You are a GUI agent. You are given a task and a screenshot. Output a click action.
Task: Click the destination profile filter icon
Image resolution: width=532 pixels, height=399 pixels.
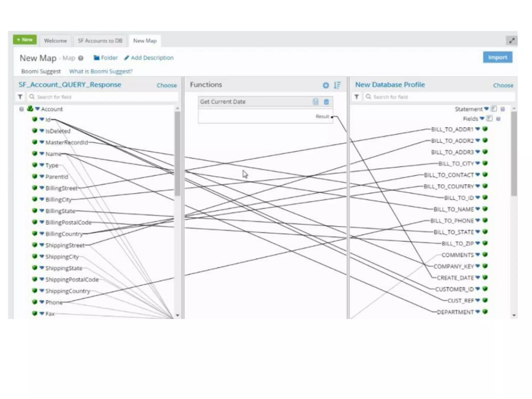[356, 97]
